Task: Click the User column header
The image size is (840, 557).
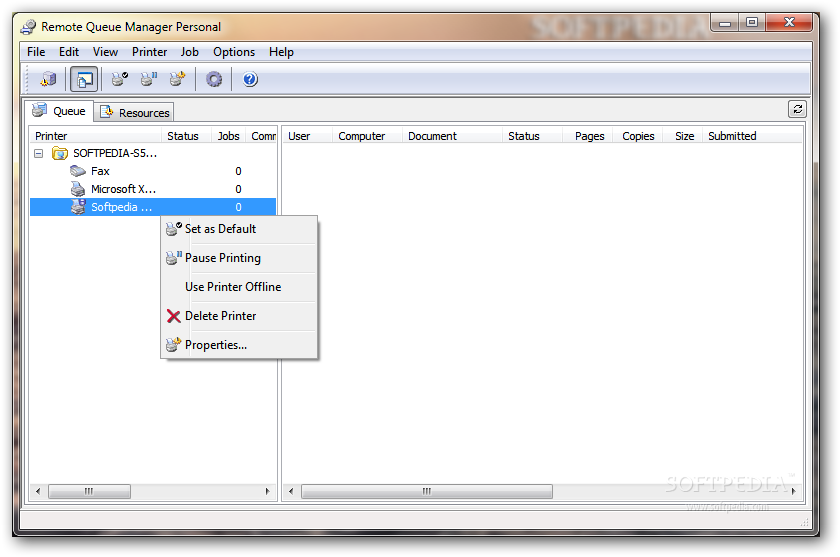Action: [308, 136]
